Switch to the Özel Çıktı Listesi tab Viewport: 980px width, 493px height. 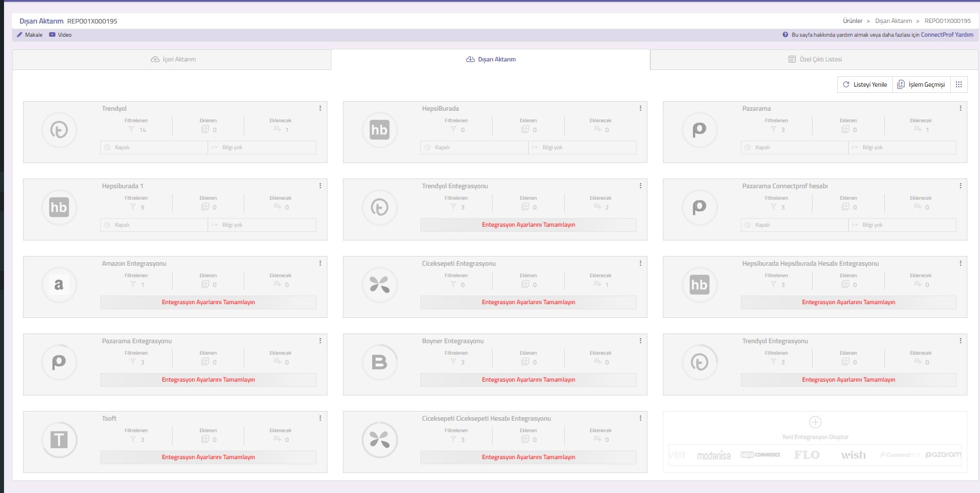(815, 60)
